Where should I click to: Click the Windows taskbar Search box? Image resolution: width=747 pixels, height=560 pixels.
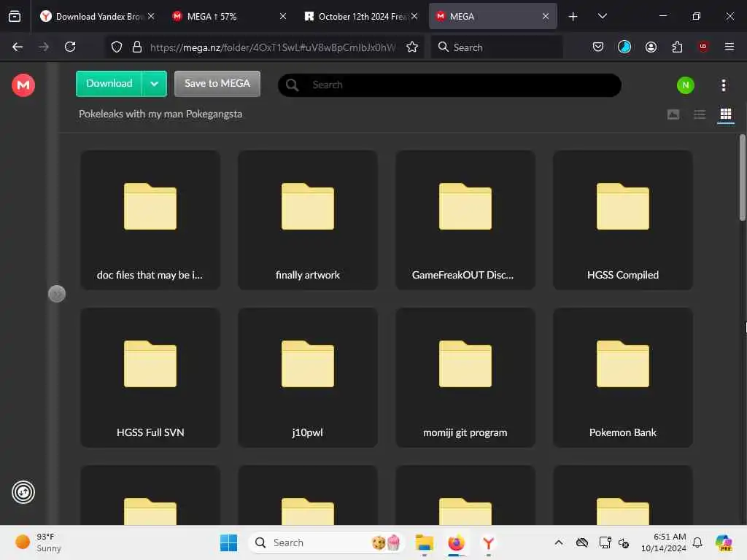pos(326,542)
